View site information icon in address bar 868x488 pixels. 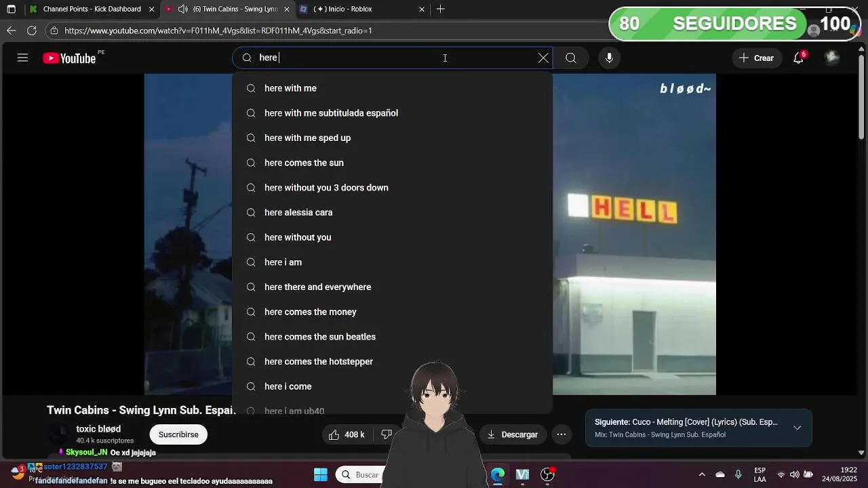click(x=54, y=30)
